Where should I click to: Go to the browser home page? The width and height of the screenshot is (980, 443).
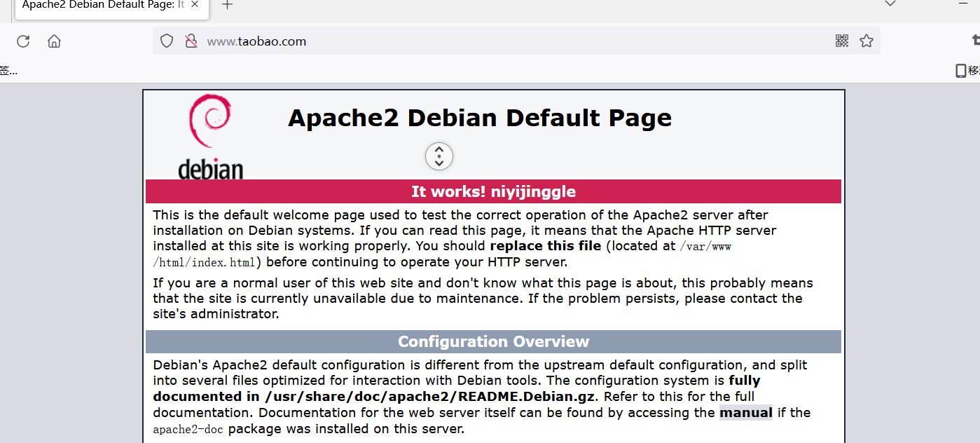54,41
